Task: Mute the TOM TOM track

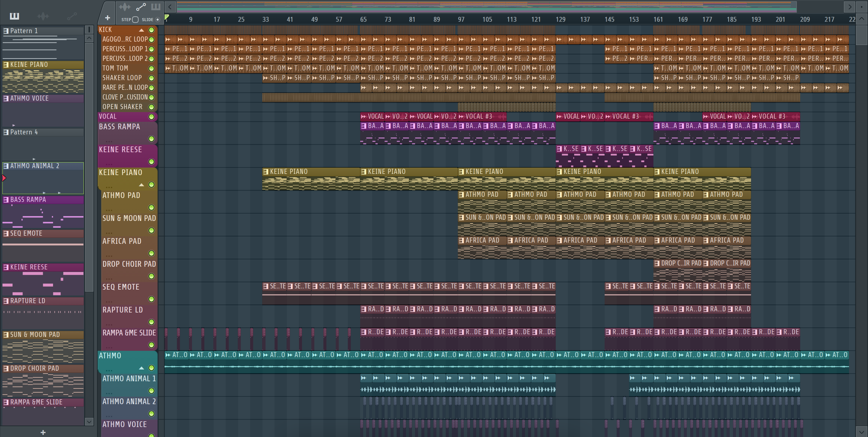Action: pos(152,68)
